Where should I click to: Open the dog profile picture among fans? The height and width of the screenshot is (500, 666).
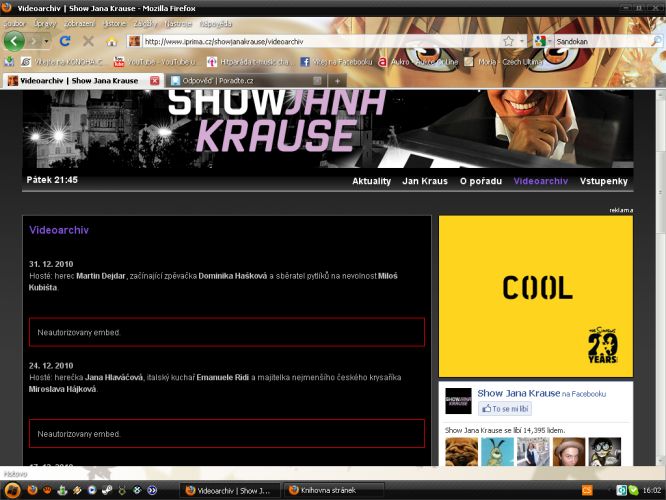tap(461, 452)
